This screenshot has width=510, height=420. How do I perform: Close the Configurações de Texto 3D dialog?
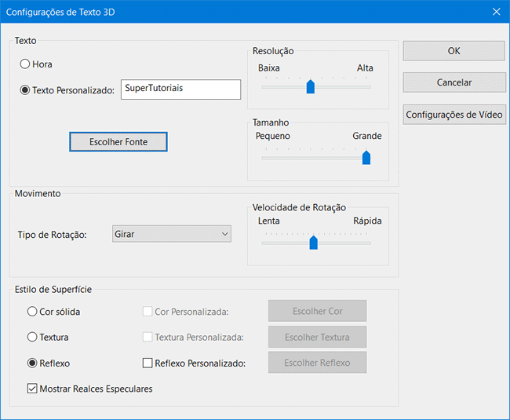coord(496,12)
